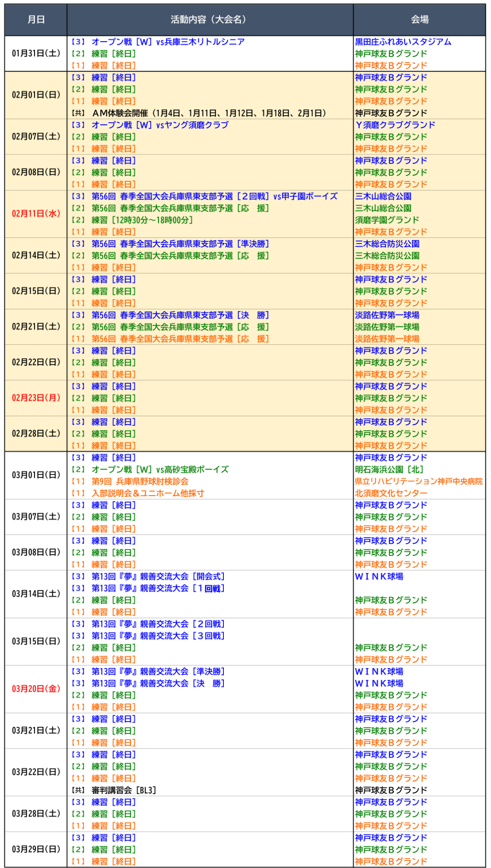Image resolution: width=491 pixels, height=868 pixels.
Task: Open the vs兵庫三木リトルシニア open game entry
Action: coord(168,42)
